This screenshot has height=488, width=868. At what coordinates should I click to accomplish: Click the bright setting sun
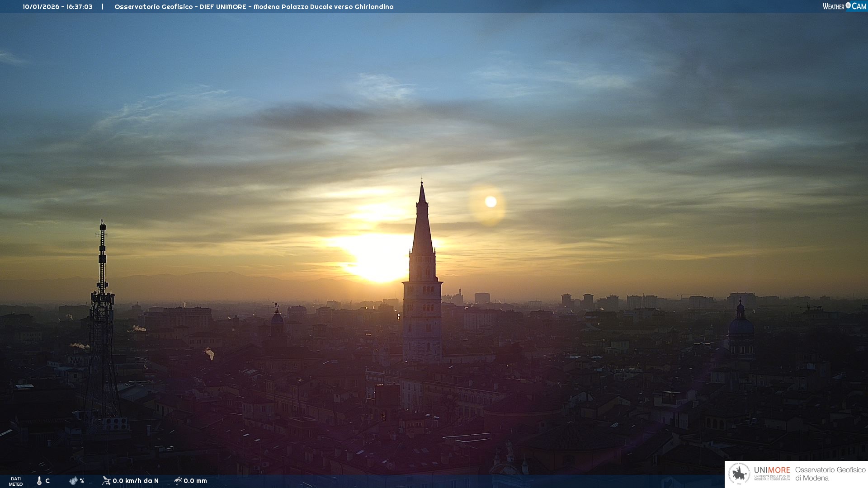click(x=377, y=258)
